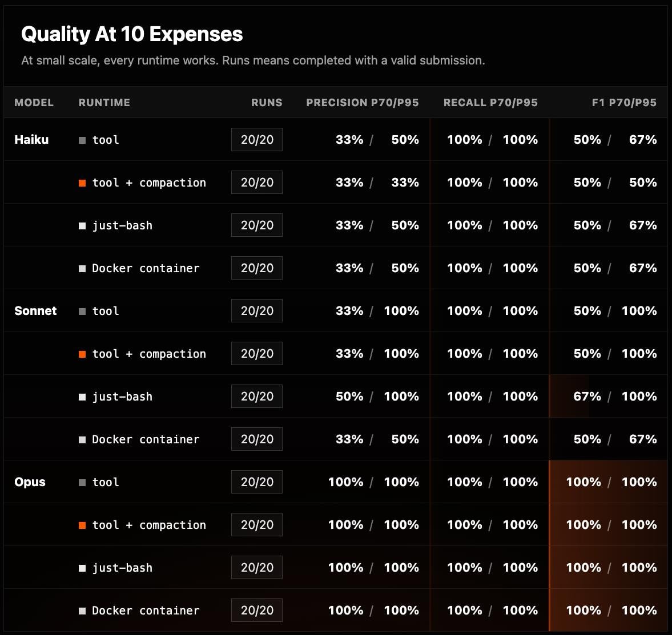Click Sonnet's just-bash runtime label
The width and height of the screenshot is (672, 635).
coord(122,397)
